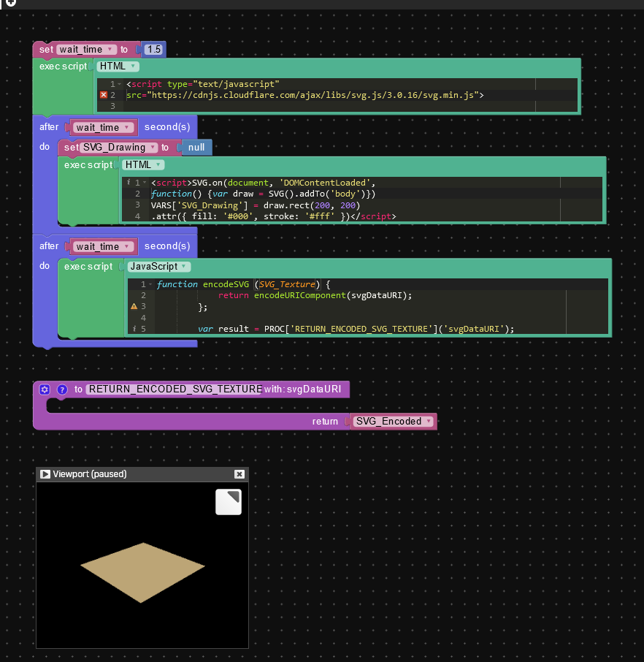
Task: Click warning triangle on JavaScript line 3
Action: [134, 306]
